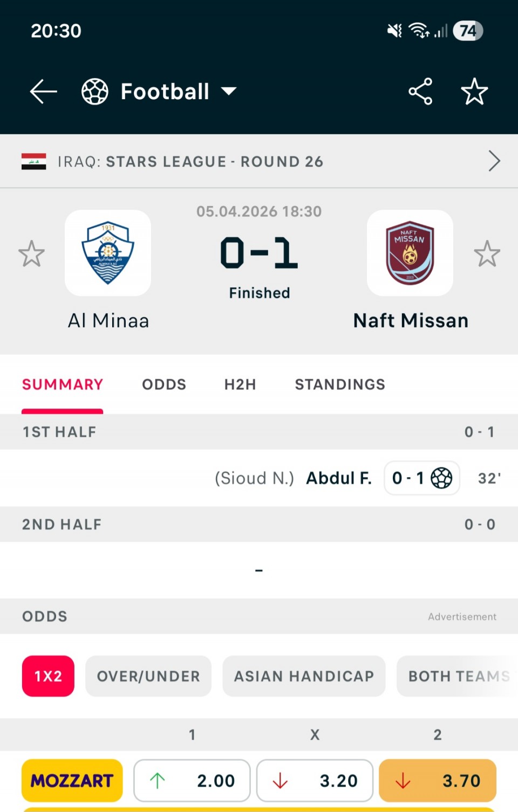518x812 pixels.
Task: Tap the back arrow icon
Action: tap(43, 92)
